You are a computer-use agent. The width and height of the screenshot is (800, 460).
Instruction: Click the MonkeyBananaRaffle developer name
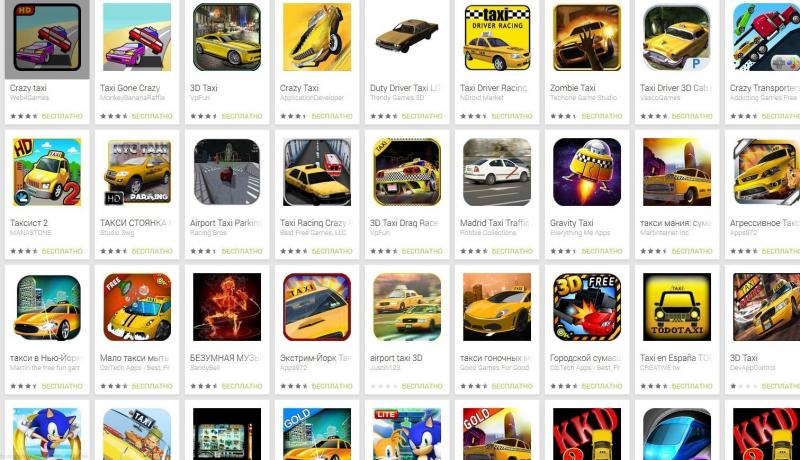click(x=132, y=97)
